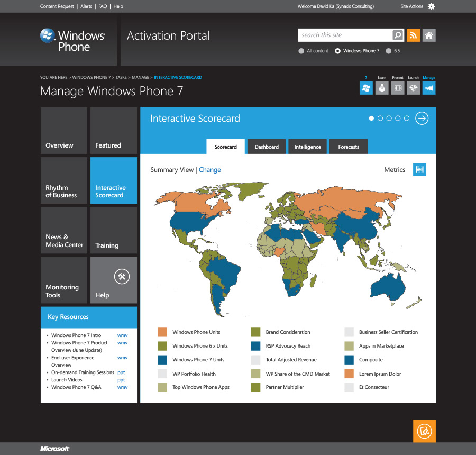Open the Alerts link

pos(86,6)
